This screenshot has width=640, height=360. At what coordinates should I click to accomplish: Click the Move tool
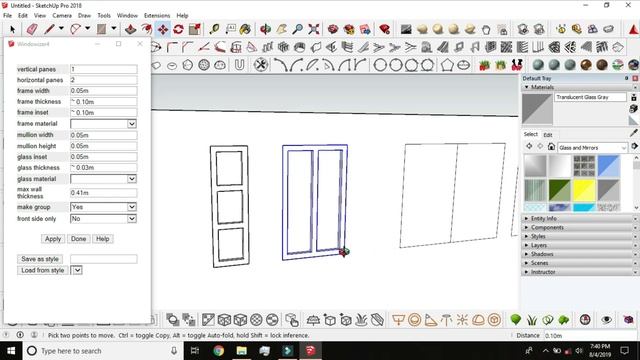pos(162,29)
